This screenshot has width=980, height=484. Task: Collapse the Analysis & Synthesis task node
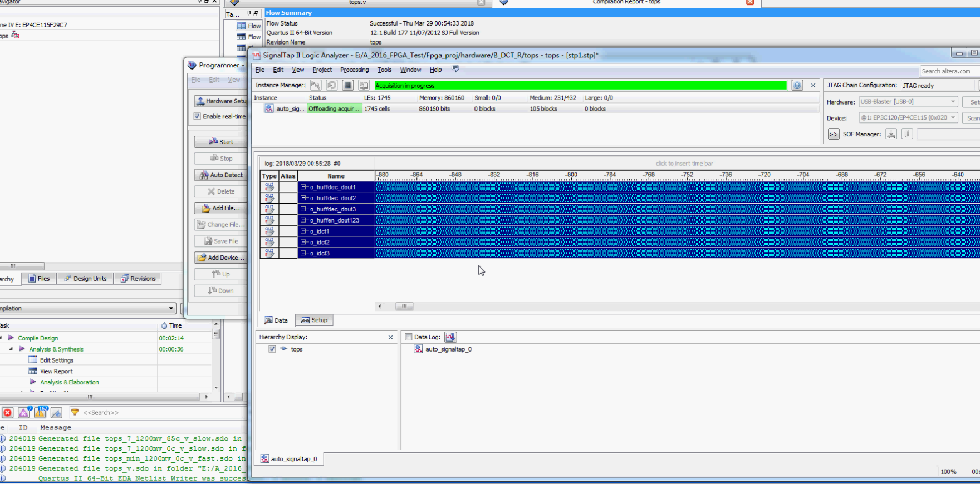coord(11,349)
